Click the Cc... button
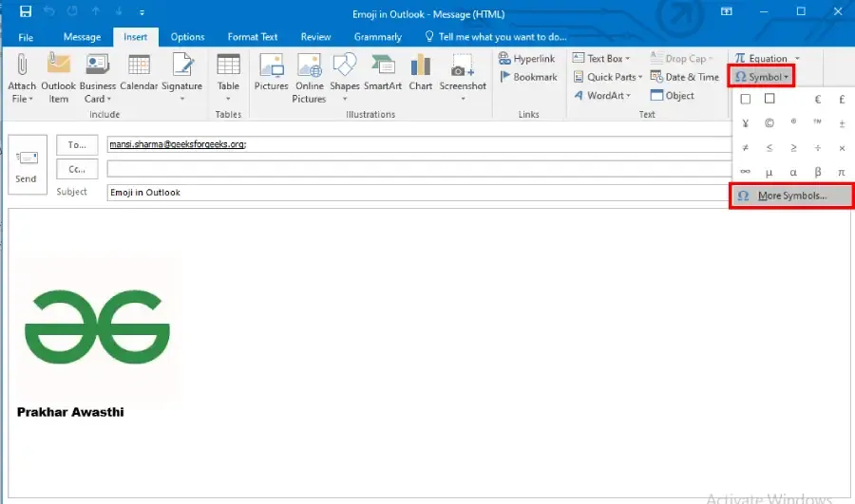Viewport: 855px width, 504px height. tap(77, 170)
